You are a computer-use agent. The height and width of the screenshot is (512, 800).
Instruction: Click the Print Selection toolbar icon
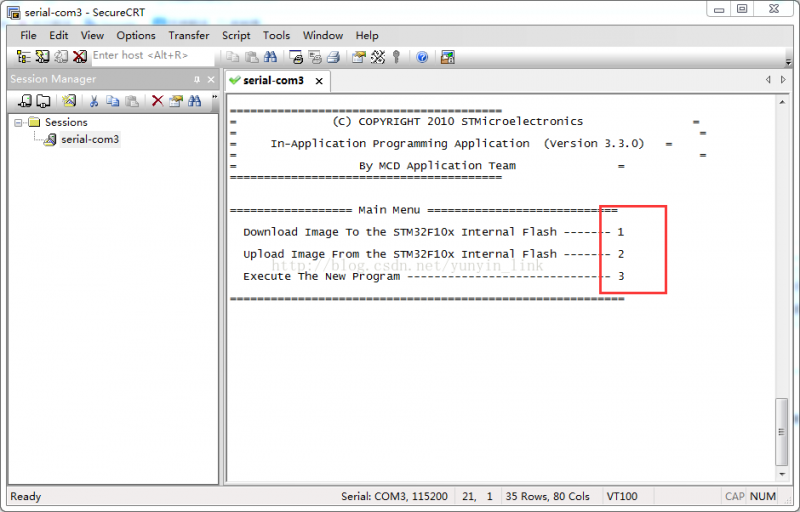[315, 57]
